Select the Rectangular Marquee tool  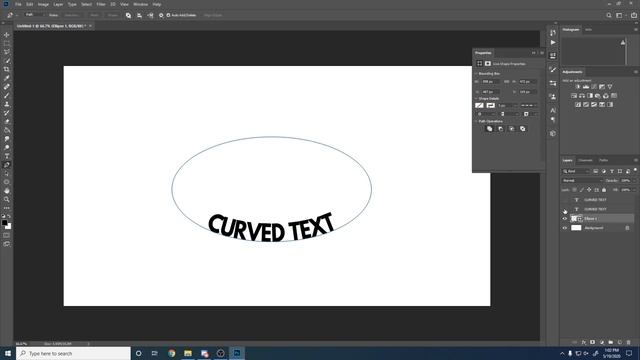7,43
